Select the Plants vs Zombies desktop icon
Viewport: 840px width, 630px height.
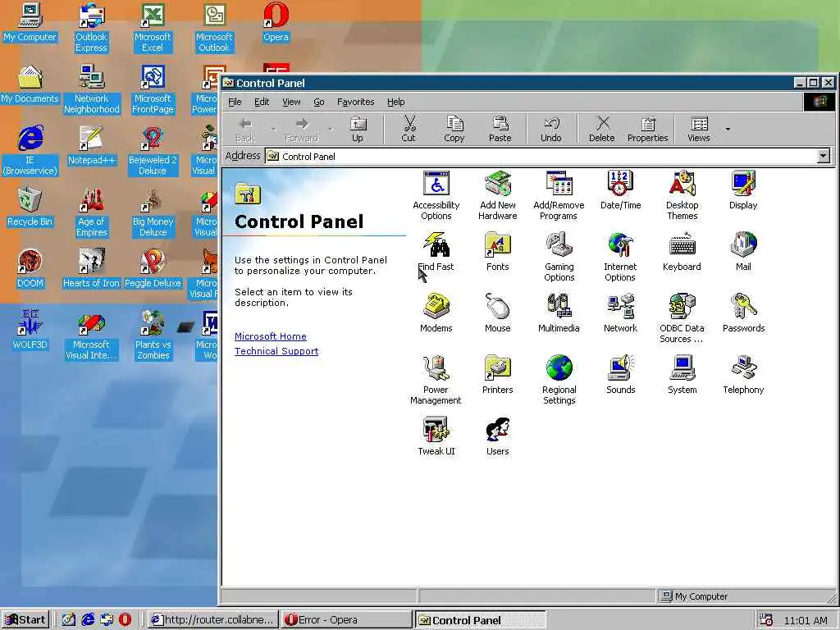[x=153, y=335]
